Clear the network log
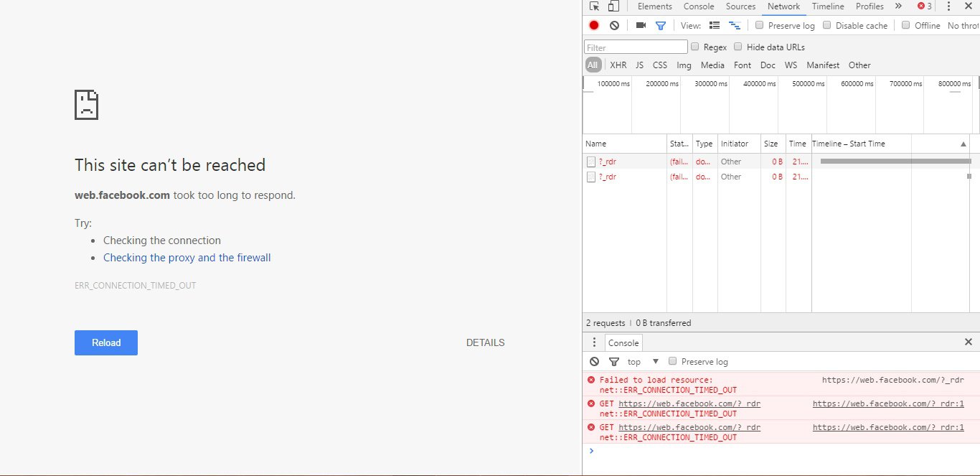 (614, 25)
